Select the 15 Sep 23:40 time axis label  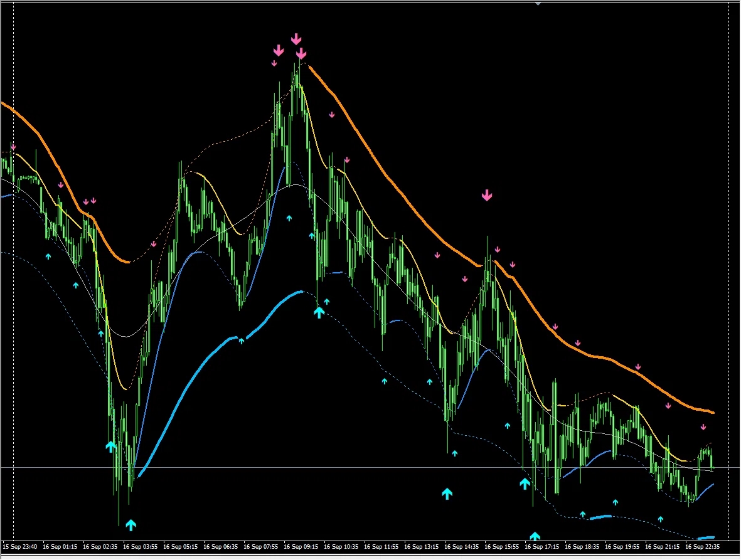(20, 546)
